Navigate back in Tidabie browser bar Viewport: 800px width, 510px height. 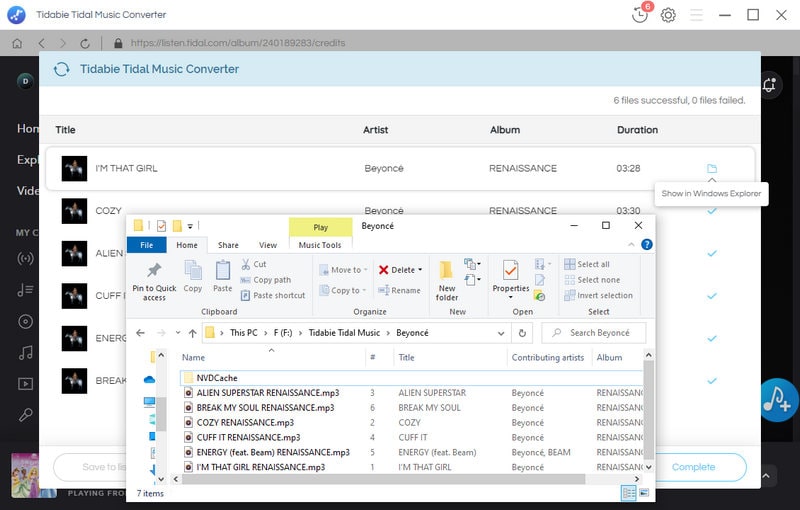pos(41,43)
